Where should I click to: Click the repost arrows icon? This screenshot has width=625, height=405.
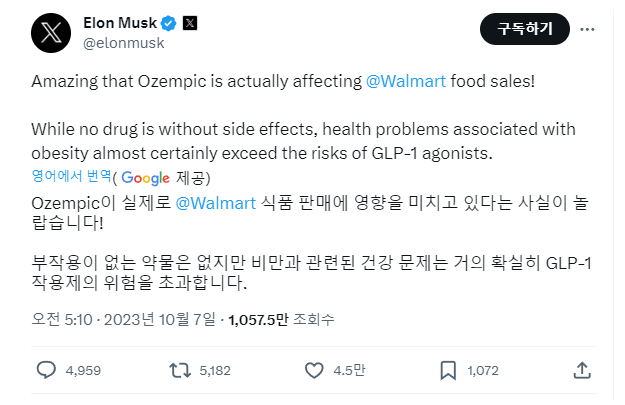click(178, 370)
